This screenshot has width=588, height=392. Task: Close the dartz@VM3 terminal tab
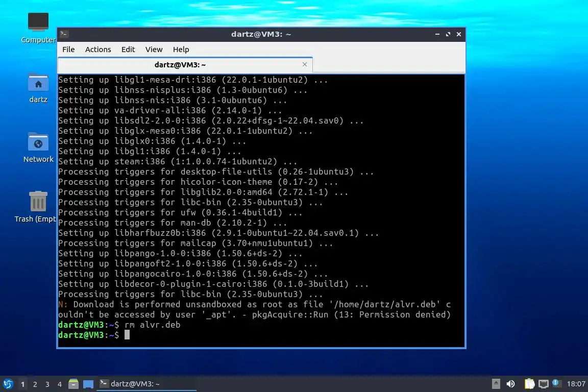pyautogui.click(x=305, y=64)
